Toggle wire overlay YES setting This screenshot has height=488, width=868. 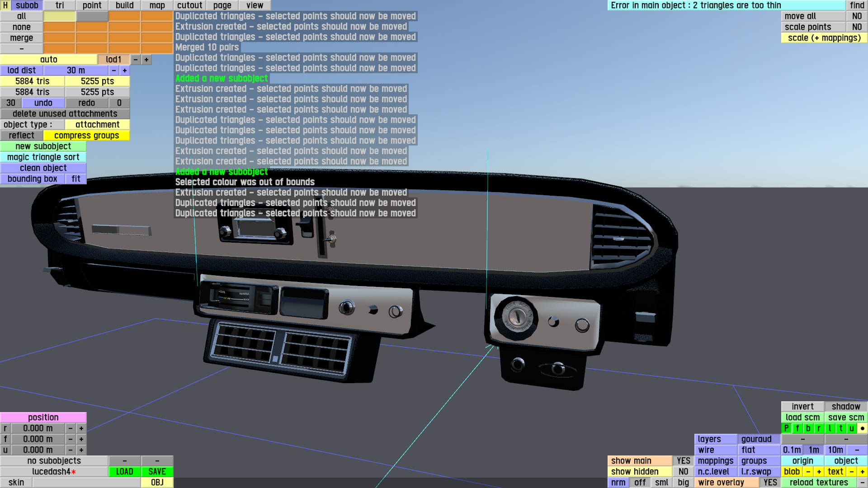pyautogui.click(x=770, y=482)
